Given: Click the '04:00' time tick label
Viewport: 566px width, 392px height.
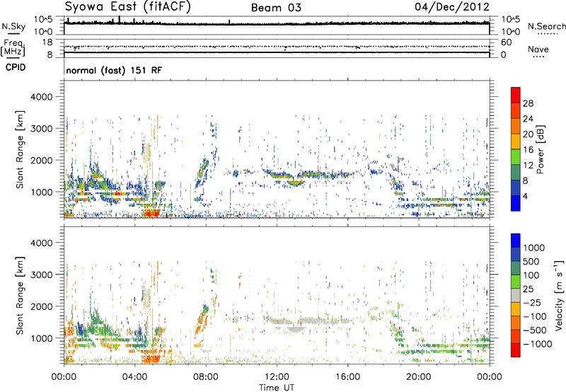Looking at the screenshot, I should (135, 377).
